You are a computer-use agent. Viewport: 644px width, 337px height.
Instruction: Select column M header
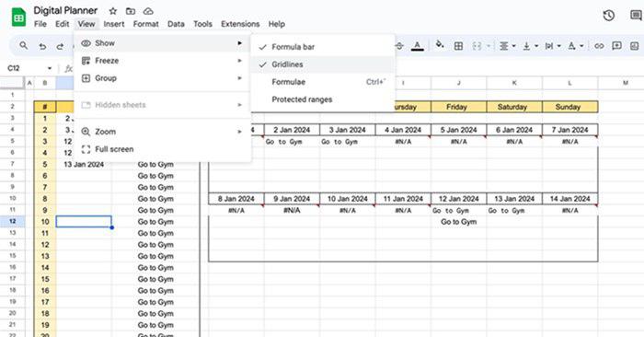pyautogui.click(x=625, y=83)
